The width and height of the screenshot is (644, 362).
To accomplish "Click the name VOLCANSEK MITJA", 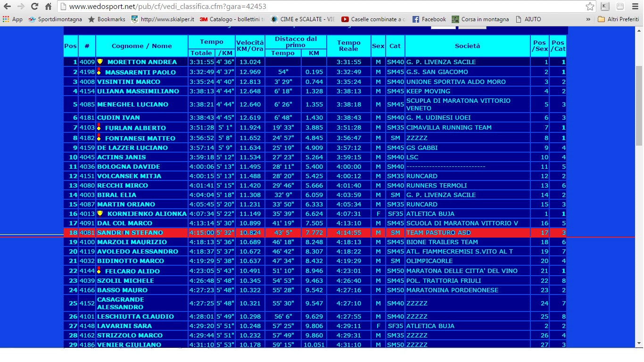I will point(129,176).
